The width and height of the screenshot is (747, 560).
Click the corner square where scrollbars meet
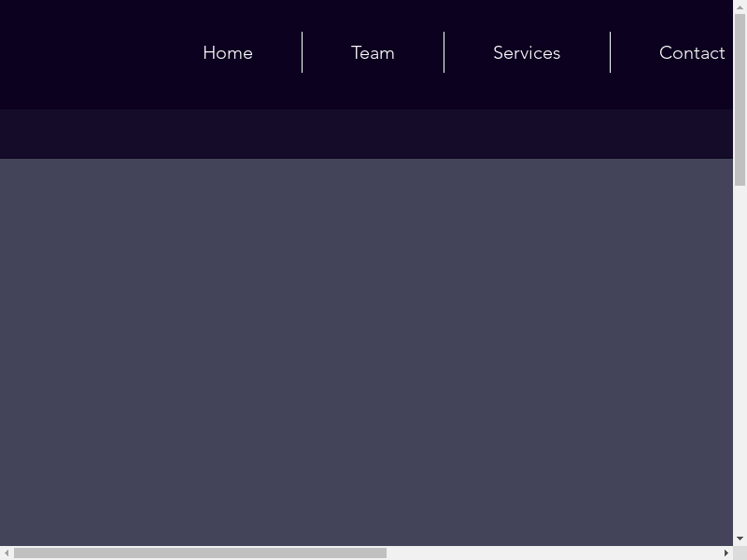740,553
